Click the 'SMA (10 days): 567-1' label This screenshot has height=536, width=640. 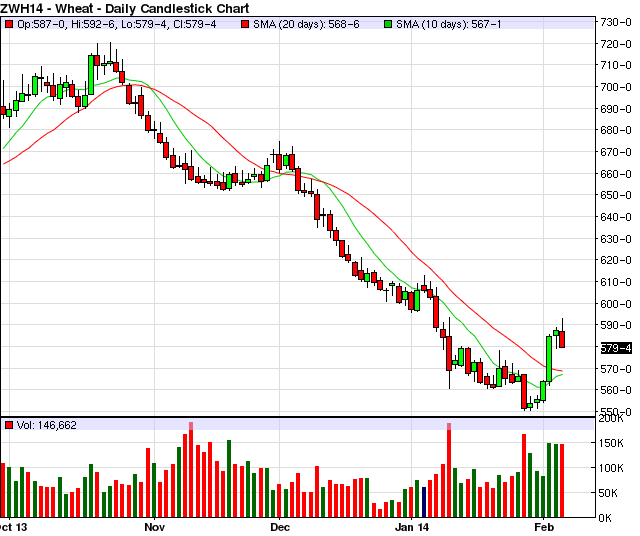point(449,24)
